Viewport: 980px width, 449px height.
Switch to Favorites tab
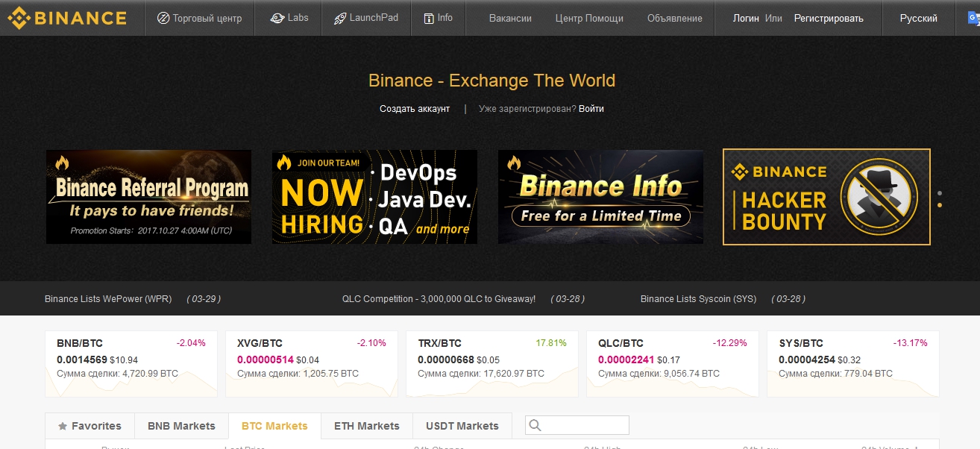pyautogui.click(x=89, y=426)
